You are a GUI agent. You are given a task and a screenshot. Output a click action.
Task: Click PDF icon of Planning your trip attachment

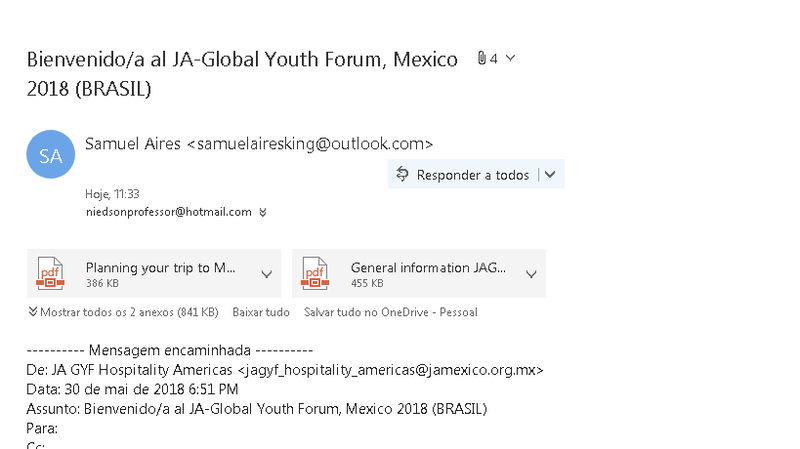(50, 273)
